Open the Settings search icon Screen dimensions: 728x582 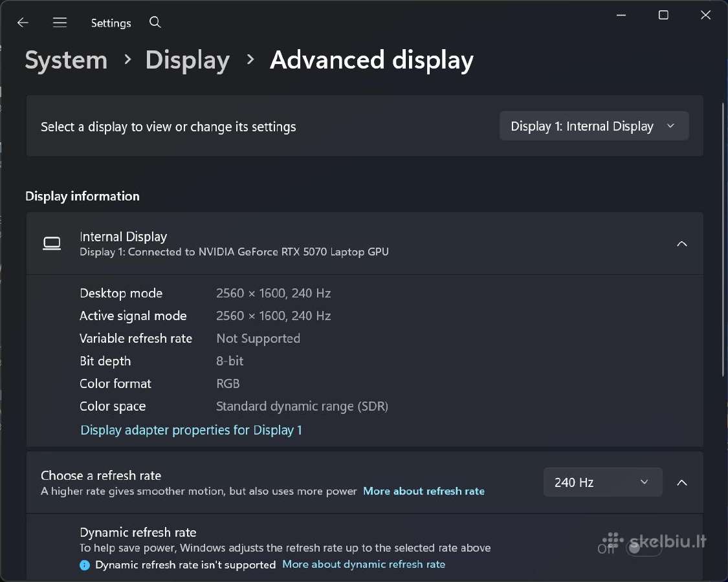click(155, 22)
